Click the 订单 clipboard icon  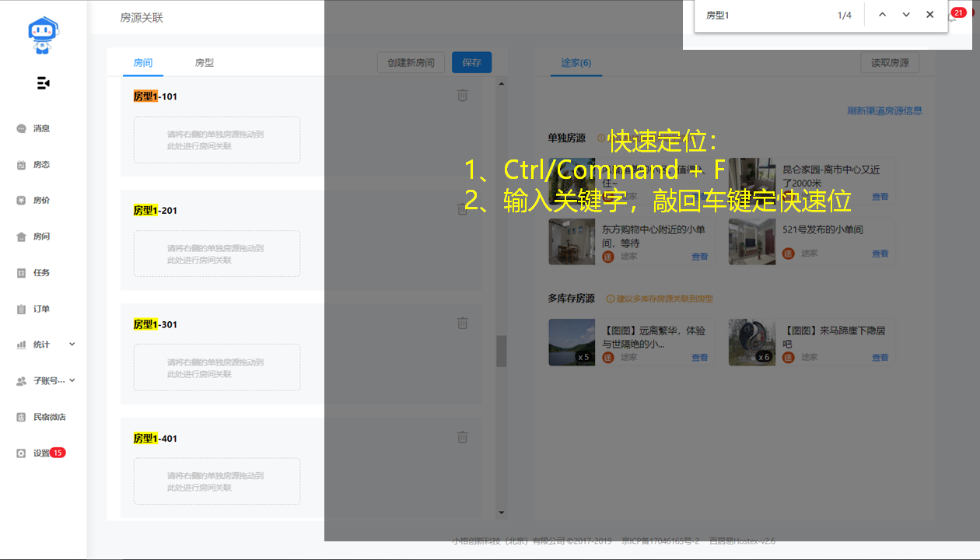pos(21,310)
